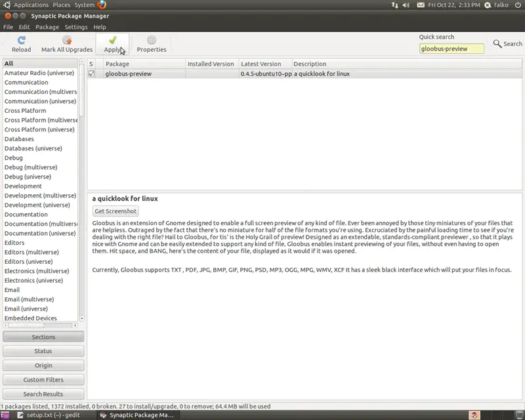Click the trash icon in bottom panel
The height and width of the screenshot is (420, 525).
pyautogui.click(x=519, y=415)
